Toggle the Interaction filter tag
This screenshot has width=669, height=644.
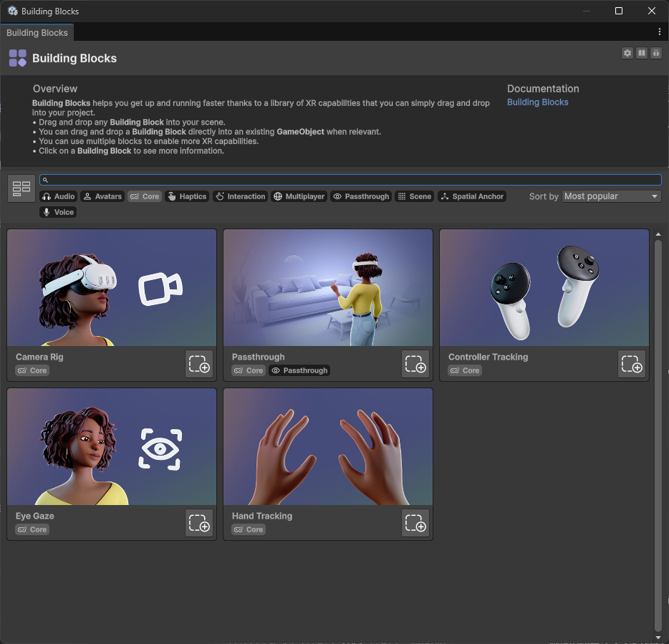tap(240, 196)
